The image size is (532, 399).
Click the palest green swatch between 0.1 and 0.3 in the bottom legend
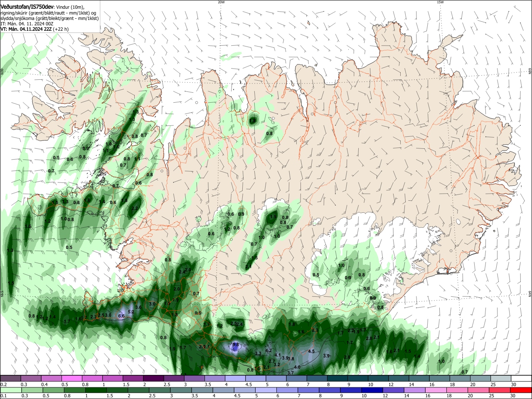pyautogui.click(x=11, y=390)
